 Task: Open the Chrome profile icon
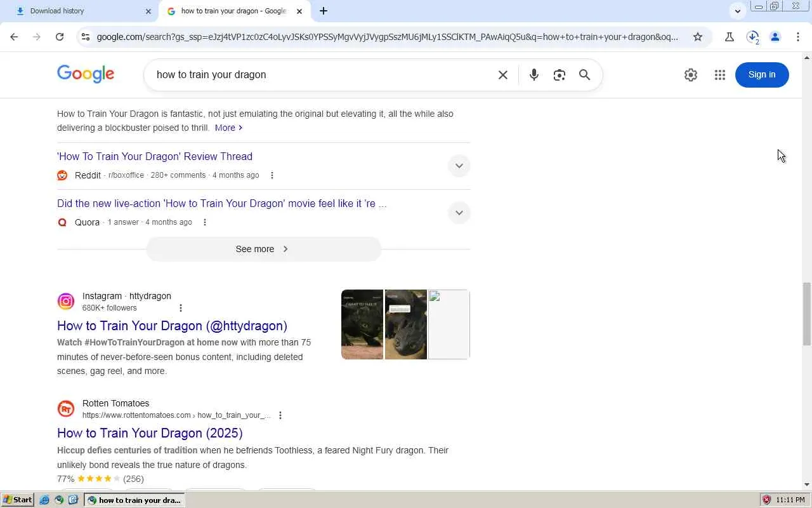775,37
